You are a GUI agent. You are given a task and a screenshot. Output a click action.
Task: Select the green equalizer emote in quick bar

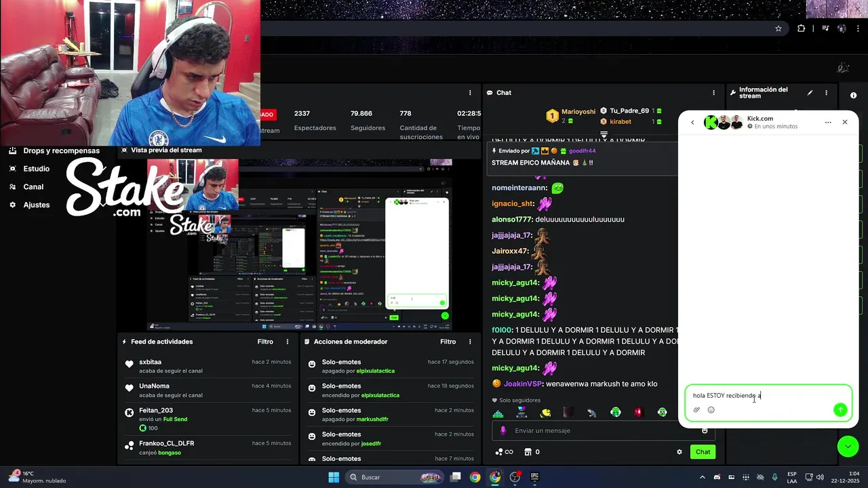coord(498,412)
